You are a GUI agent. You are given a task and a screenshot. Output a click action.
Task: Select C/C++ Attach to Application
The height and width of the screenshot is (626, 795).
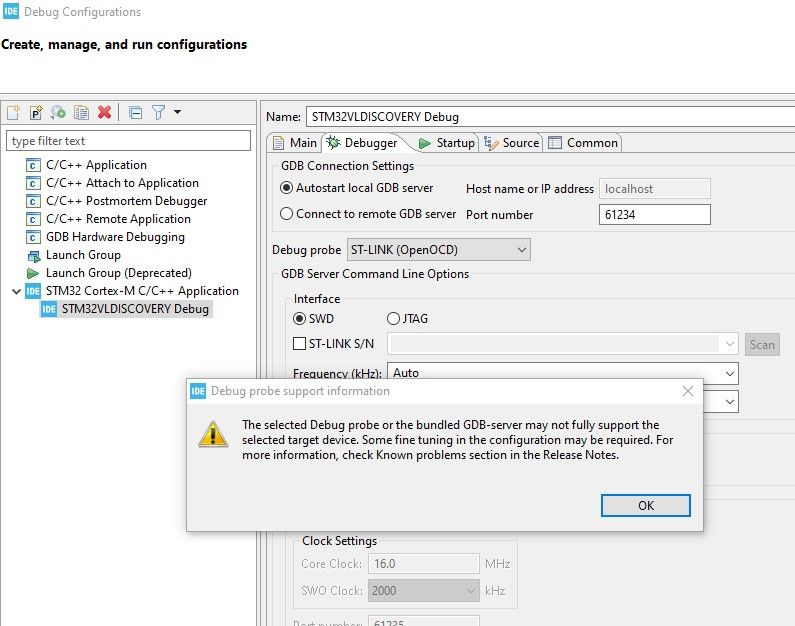[122, 182]
